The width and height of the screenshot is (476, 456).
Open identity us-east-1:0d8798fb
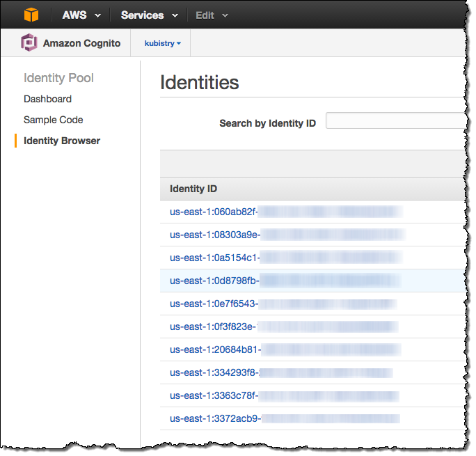coord(214,281)
